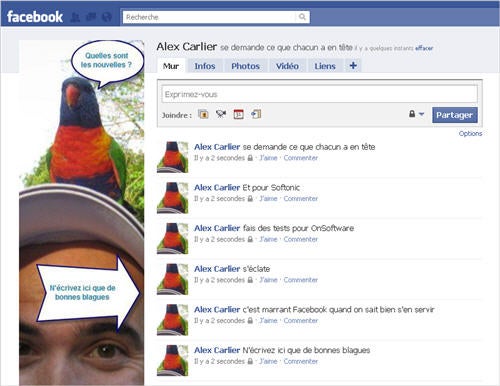Image resolution: width=500 pixels, height=386 pixels.
Task: Comment on the 's'éclate' post
Action: pos(301,280)
